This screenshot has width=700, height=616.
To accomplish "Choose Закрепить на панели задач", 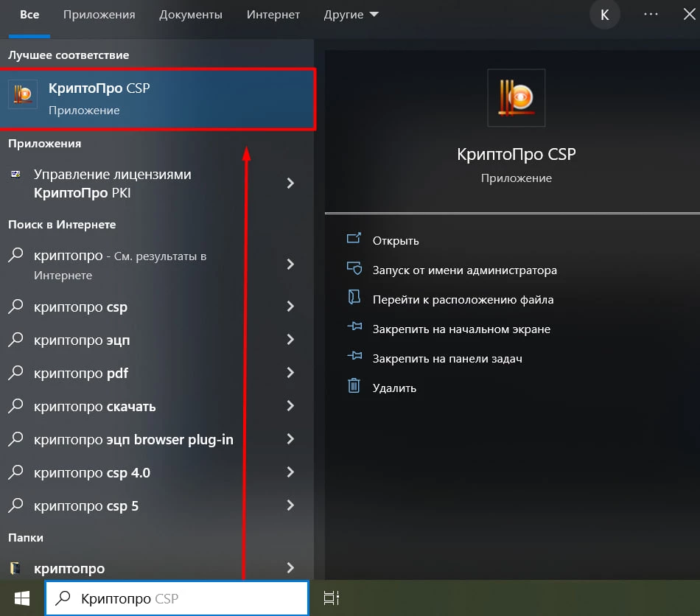I will click(x=447, y=359).
